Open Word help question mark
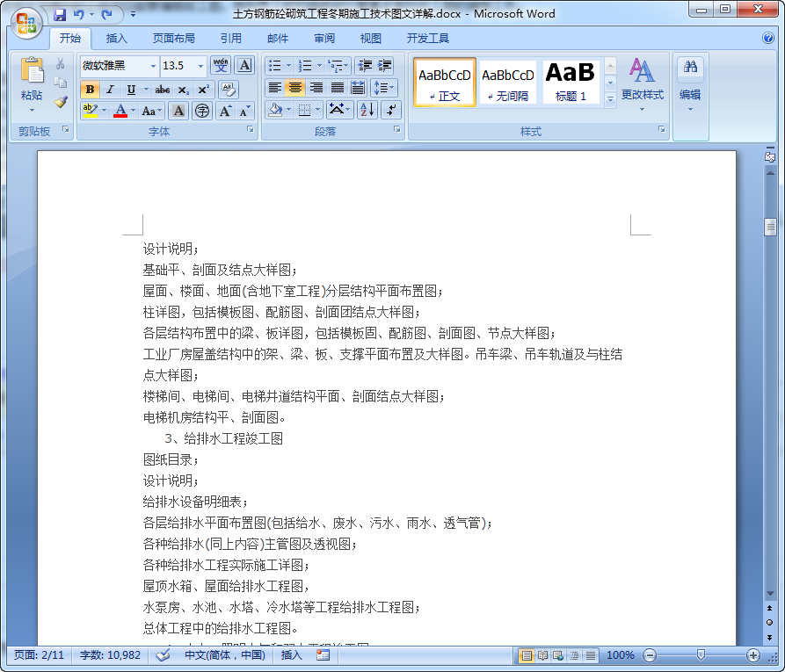785x672 pixels. (x=768, y=38)
